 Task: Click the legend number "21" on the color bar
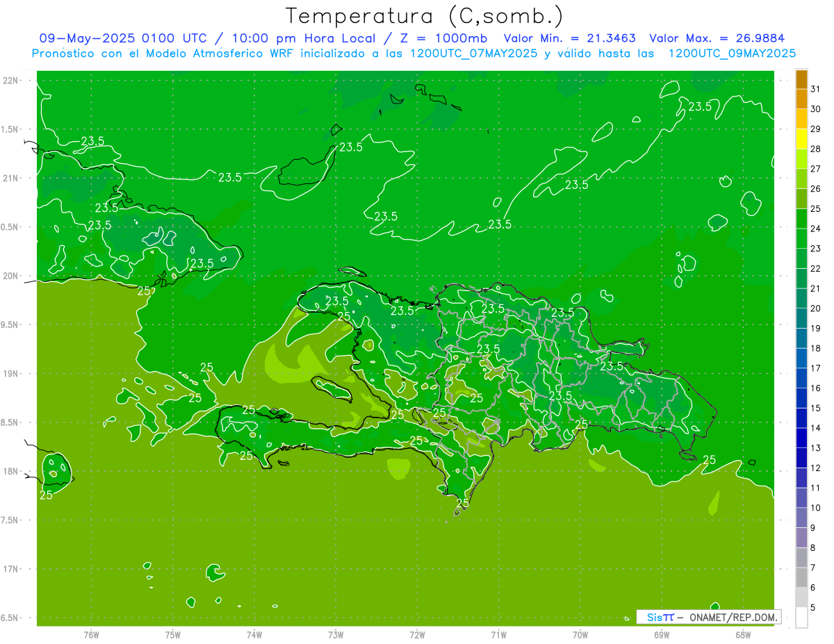tap(816, 288)
